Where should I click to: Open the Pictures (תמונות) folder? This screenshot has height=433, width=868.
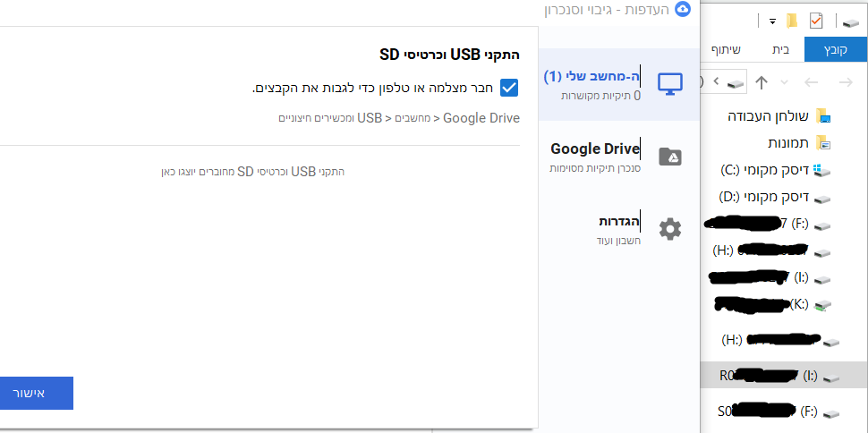click(787, 142)
